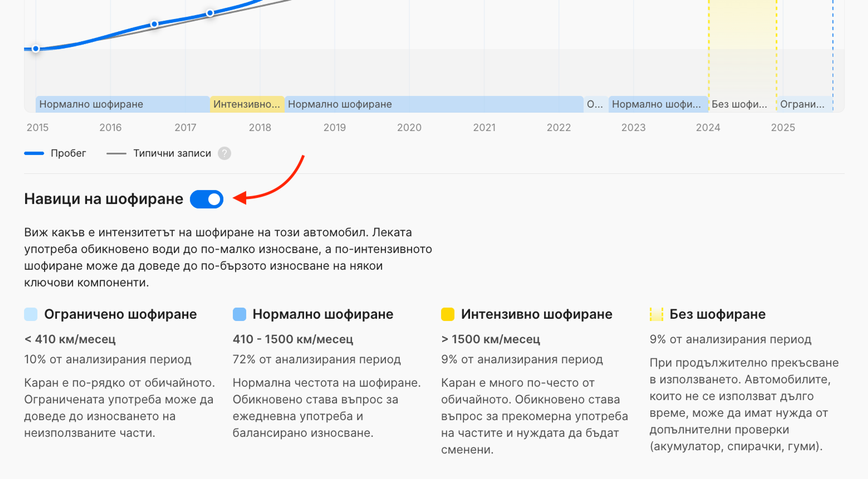The width and height of the screenshot is (868, 479).
Task: Click the blue Нормално шофиране swatch
Action: coord(239,314)
